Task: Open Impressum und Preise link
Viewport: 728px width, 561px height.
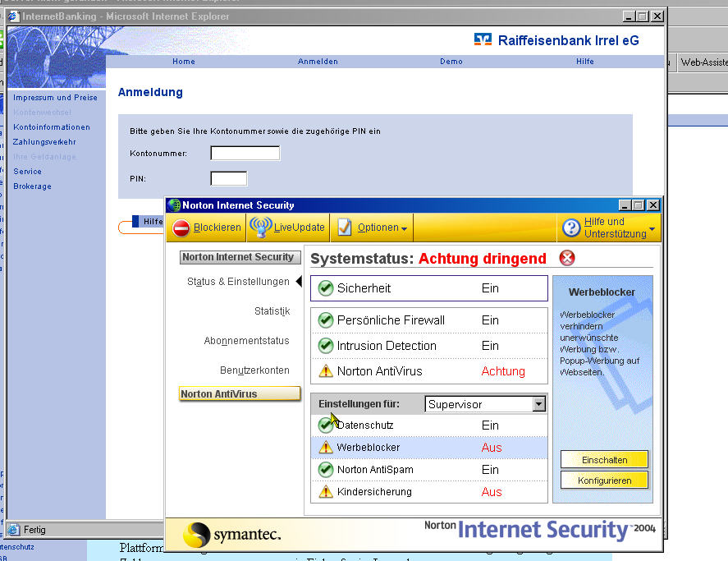Action: 55,98
